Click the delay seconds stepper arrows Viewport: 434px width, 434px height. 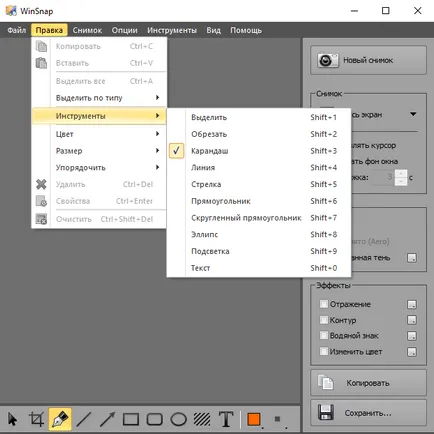tap(401, 178)
